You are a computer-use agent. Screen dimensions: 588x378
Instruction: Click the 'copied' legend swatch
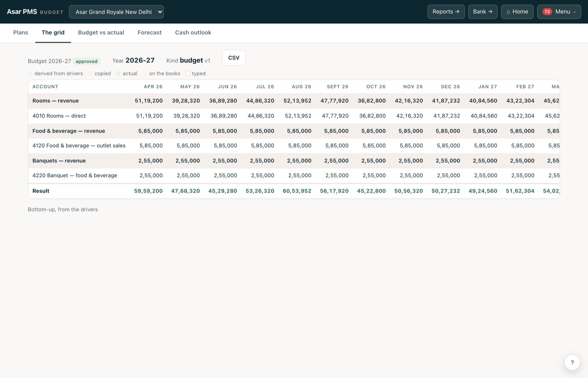pos(90,74)
